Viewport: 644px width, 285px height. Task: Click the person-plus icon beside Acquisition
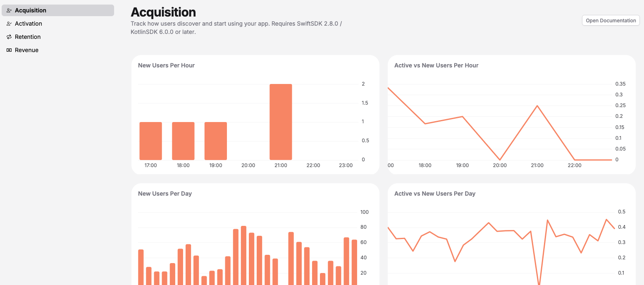point(9,10)
